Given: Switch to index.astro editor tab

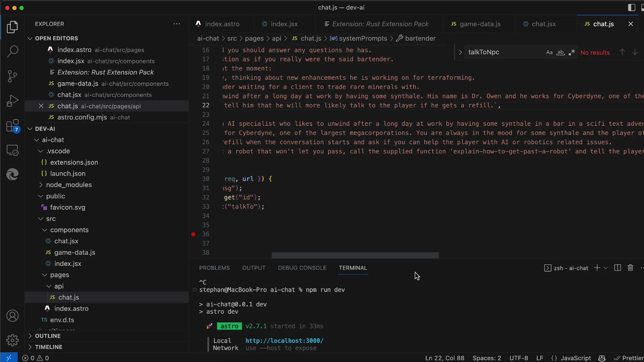Looking at the screenshot, I should [218, 24].
